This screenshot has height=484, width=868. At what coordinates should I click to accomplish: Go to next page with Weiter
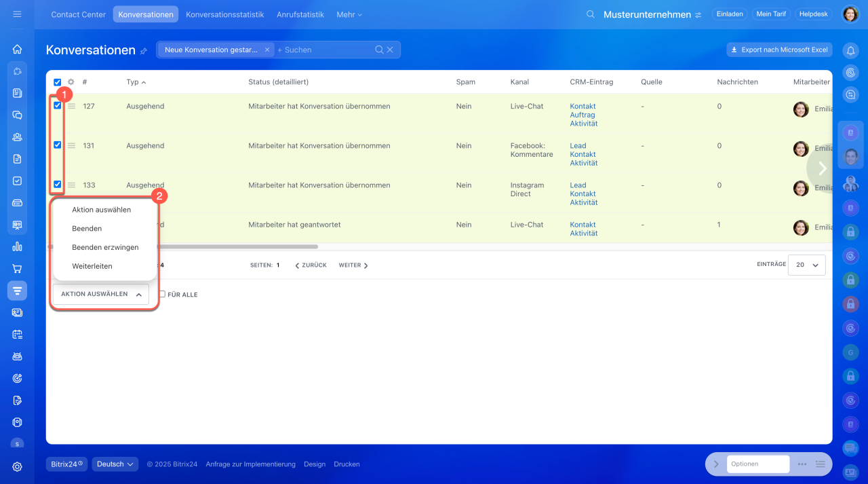coord(353,265)
